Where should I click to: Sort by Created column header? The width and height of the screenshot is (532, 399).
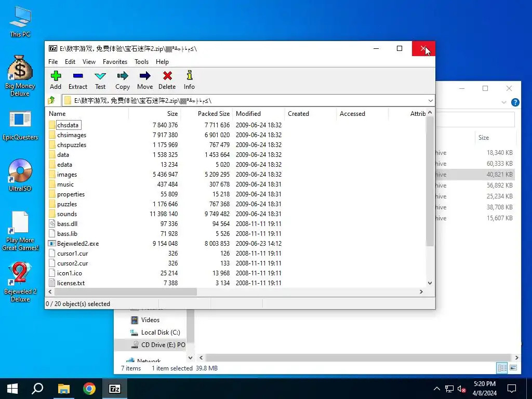click(311, 114)
